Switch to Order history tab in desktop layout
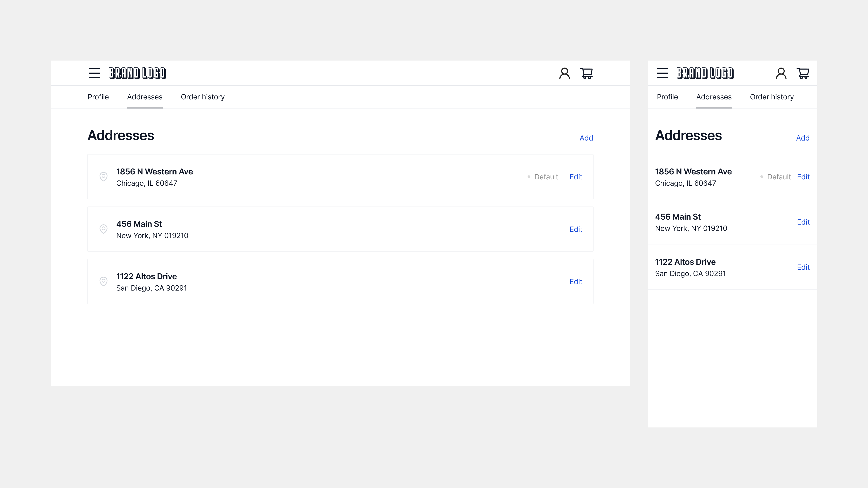This screenshot has width=868, height=488. pyautogui.click(x=203, y=97)
